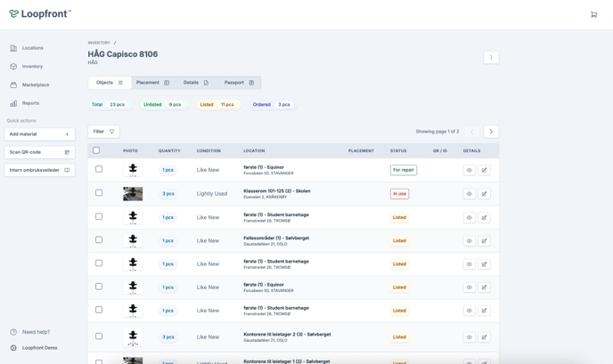Switch to the Placement tab

click(x=152, y=83)
